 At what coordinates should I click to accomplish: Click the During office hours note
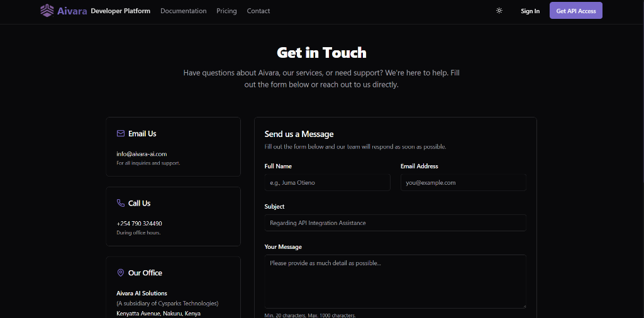138,233
